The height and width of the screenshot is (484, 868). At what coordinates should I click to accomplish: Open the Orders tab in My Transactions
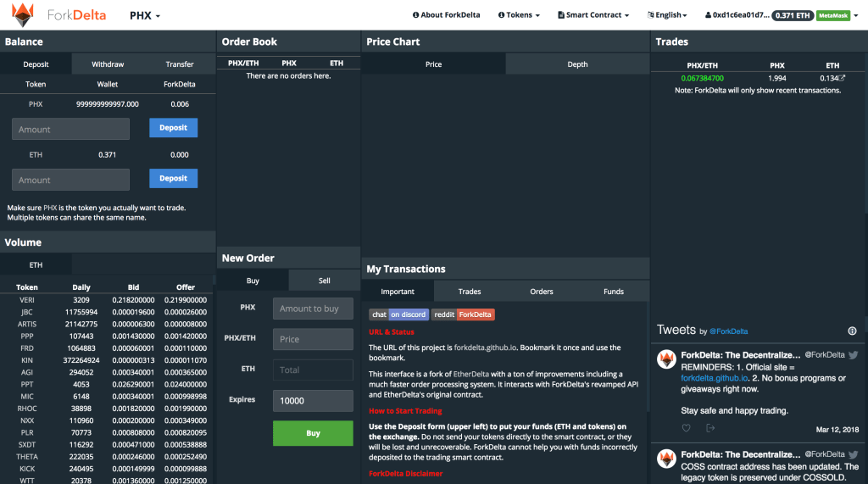point(542,292)
